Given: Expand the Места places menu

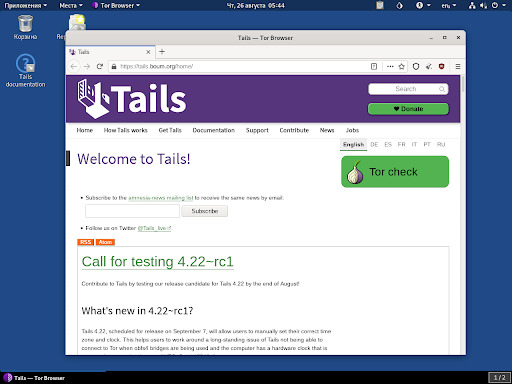Looking at the screenshot, I should (x=71, y=5).
